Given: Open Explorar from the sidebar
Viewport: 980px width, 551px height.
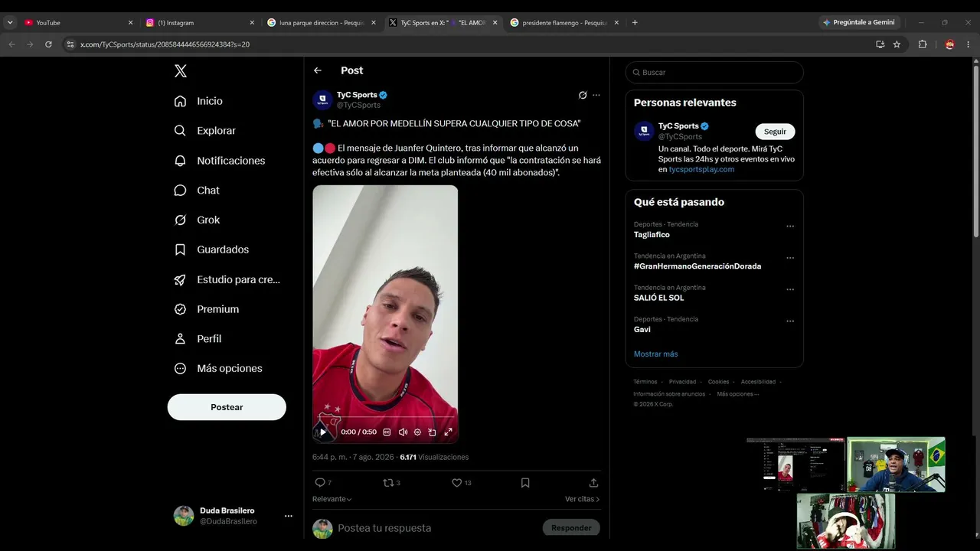Looking at the screenshot, I should 204,131.
